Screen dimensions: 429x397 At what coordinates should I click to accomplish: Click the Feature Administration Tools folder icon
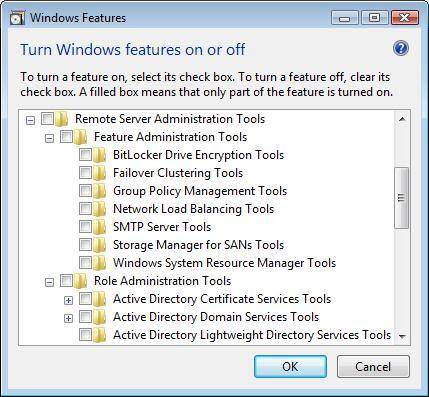[81, 137]
